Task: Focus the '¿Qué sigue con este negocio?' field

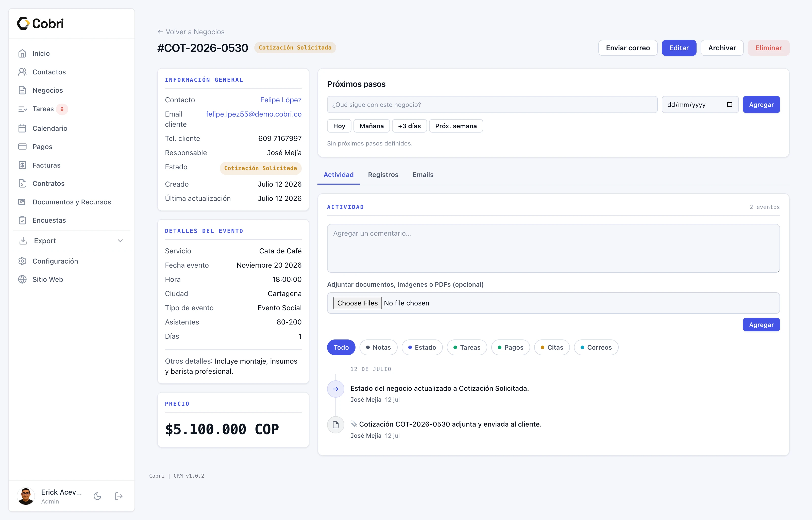Action: coord(492,104)
